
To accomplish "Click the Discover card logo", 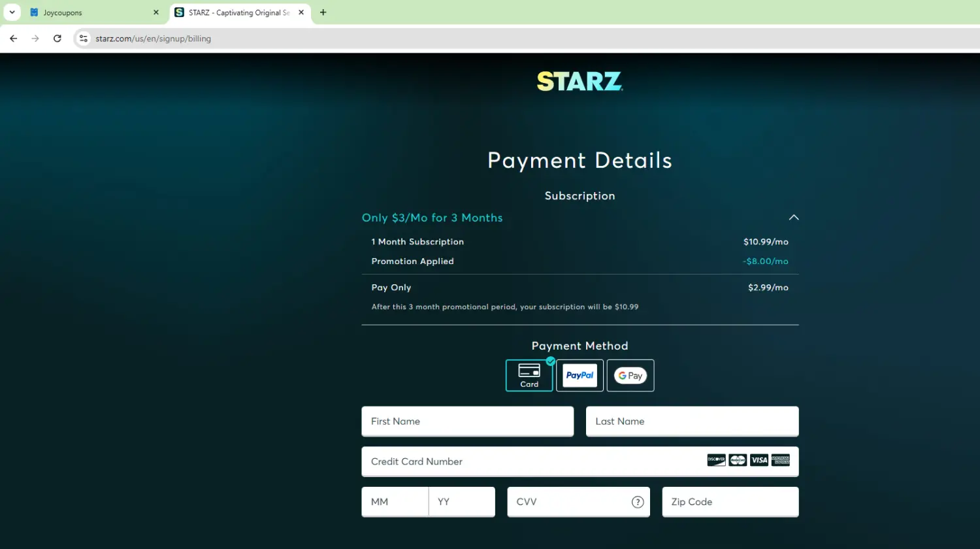I will [x=716, y=460].
